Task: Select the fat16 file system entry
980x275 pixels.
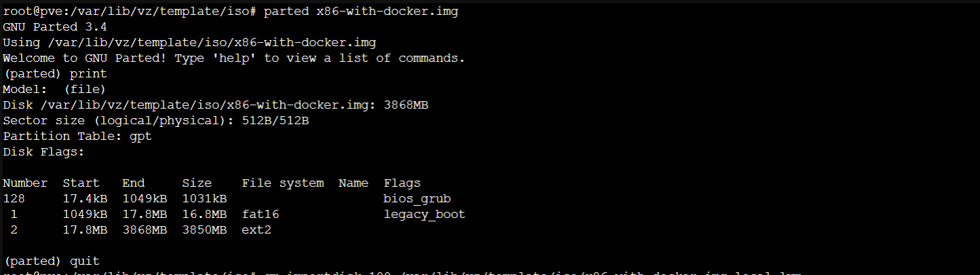Action: pyautogui.click(x=260, y=215)
